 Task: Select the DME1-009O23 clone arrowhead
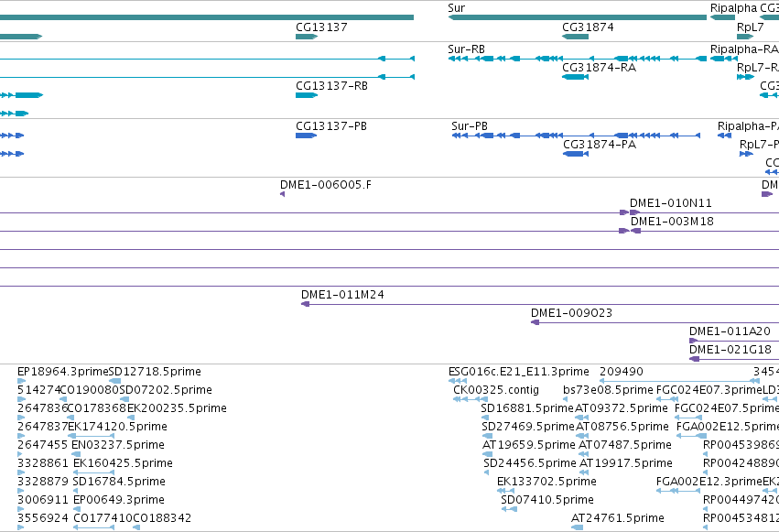[x=536, y=322]
